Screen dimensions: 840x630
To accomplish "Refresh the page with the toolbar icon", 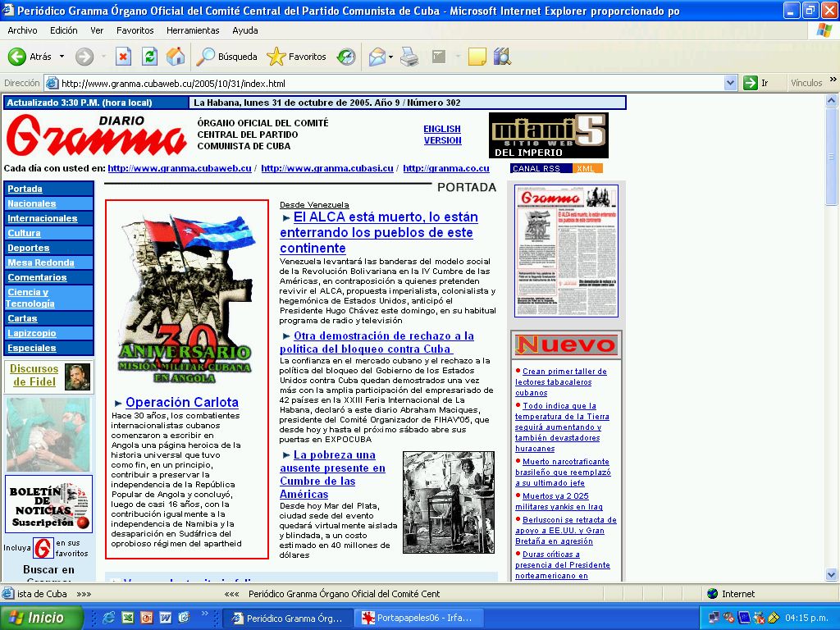I will pos(149,57).
